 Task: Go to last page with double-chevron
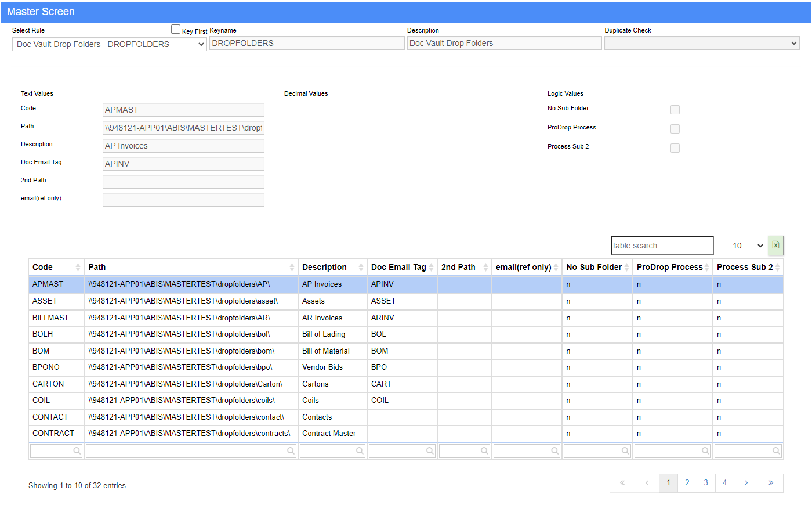pyautogui.click(x=771, y=483)
